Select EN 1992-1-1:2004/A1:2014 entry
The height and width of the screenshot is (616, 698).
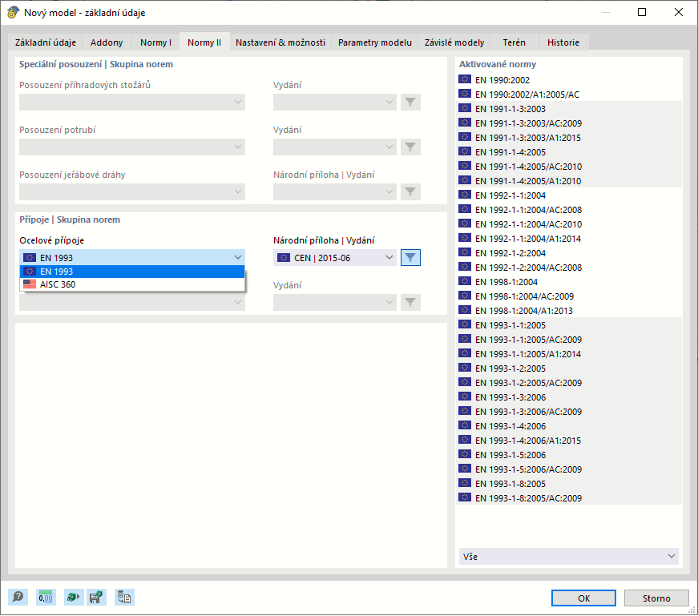(569, 238)
